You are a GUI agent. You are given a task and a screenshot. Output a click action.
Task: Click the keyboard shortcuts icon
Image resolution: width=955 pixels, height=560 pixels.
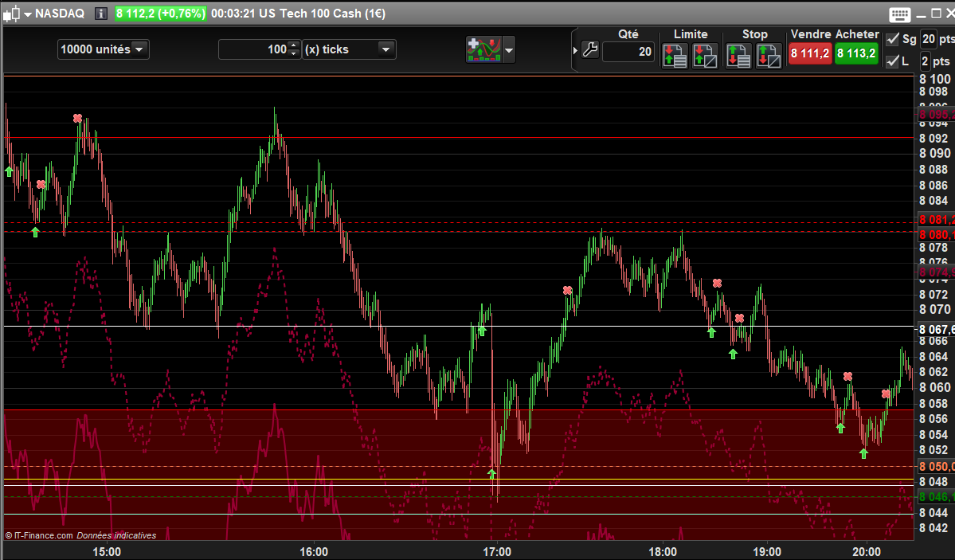pos(899,14)
